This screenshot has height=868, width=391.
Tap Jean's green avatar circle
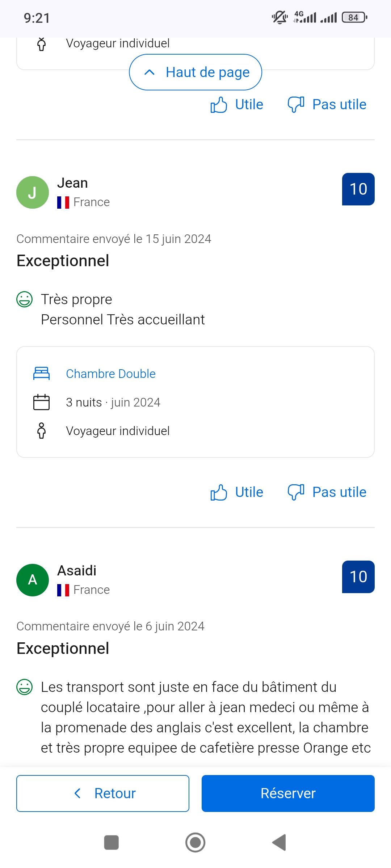tap(33, 192)
